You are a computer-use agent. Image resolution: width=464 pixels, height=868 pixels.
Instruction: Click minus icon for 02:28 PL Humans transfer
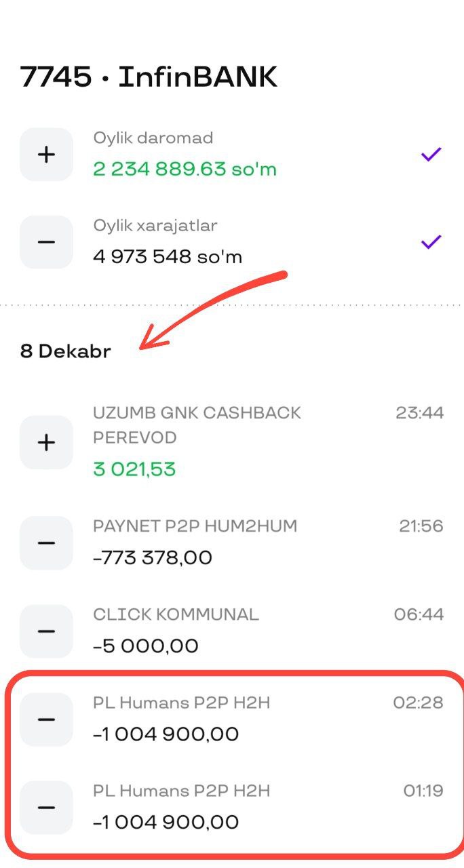tap(46, 719)
